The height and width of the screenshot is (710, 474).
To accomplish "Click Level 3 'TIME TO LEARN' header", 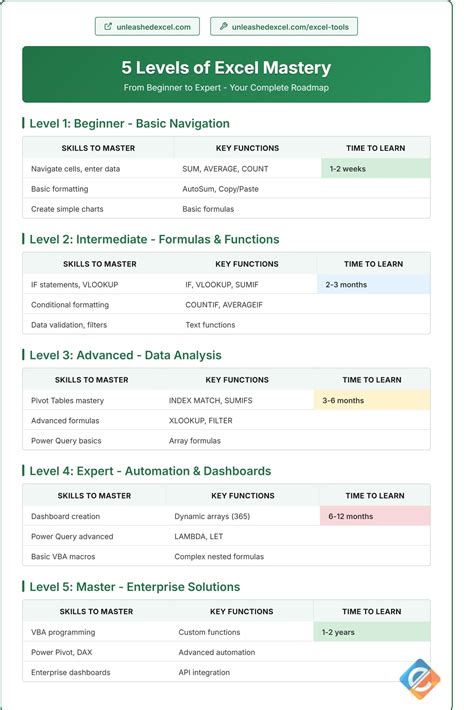I will (372, 380).
